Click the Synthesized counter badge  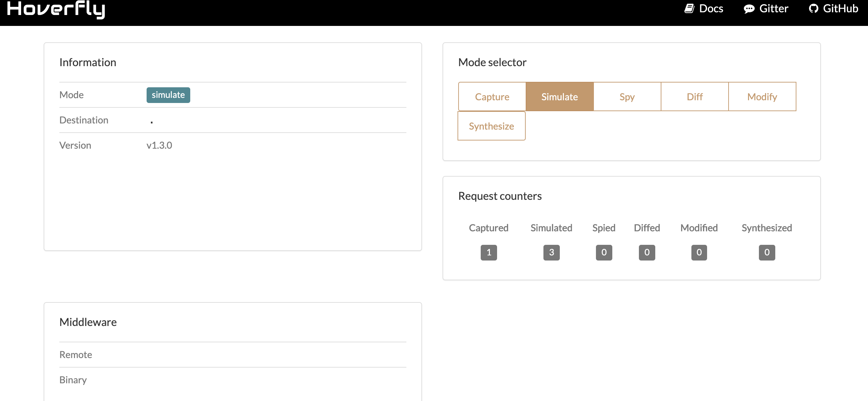[x=767, y=253]
